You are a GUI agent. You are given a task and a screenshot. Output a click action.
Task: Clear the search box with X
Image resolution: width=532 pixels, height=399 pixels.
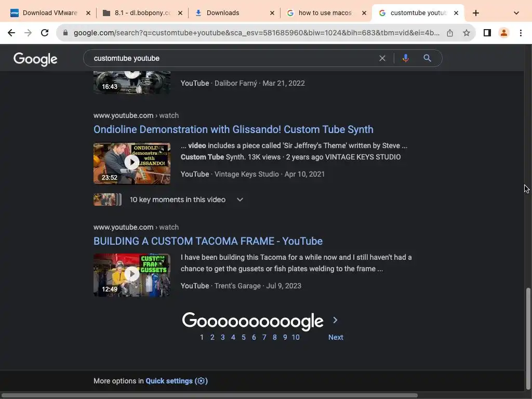pos(382,58)
